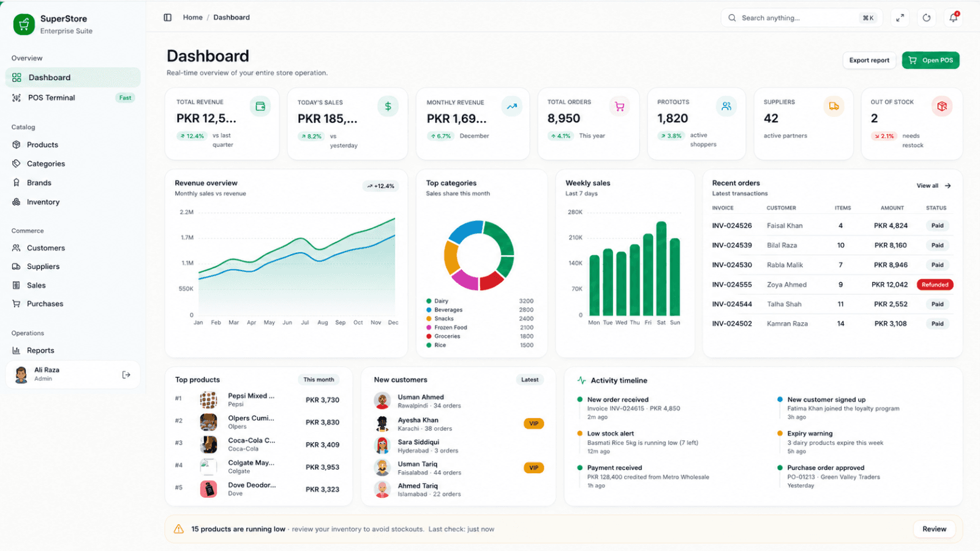Click the Pepsi Mixed product thumbnail

[208, 400]
